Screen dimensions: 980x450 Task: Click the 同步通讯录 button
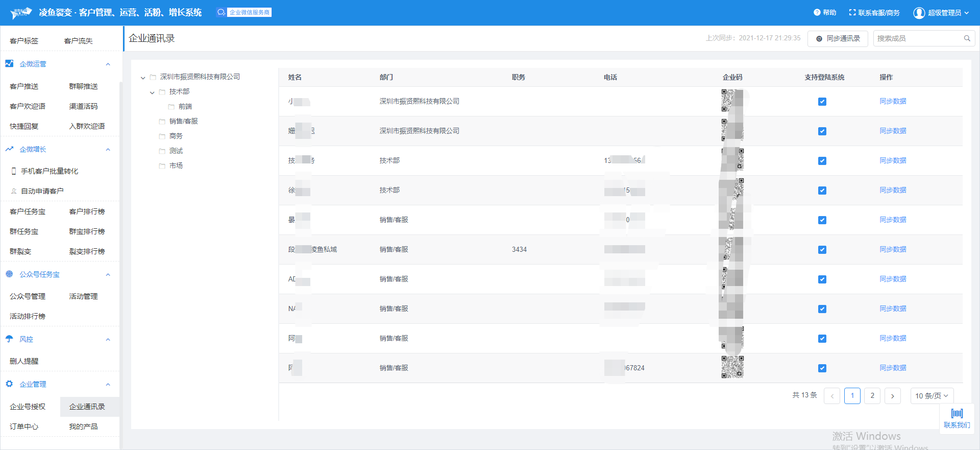[x=837, y=38]
